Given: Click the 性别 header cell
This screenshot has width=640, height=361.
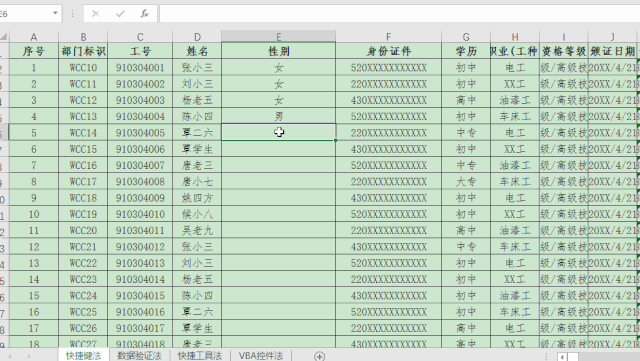Looking at the screenshot, I should pos(278,51).
